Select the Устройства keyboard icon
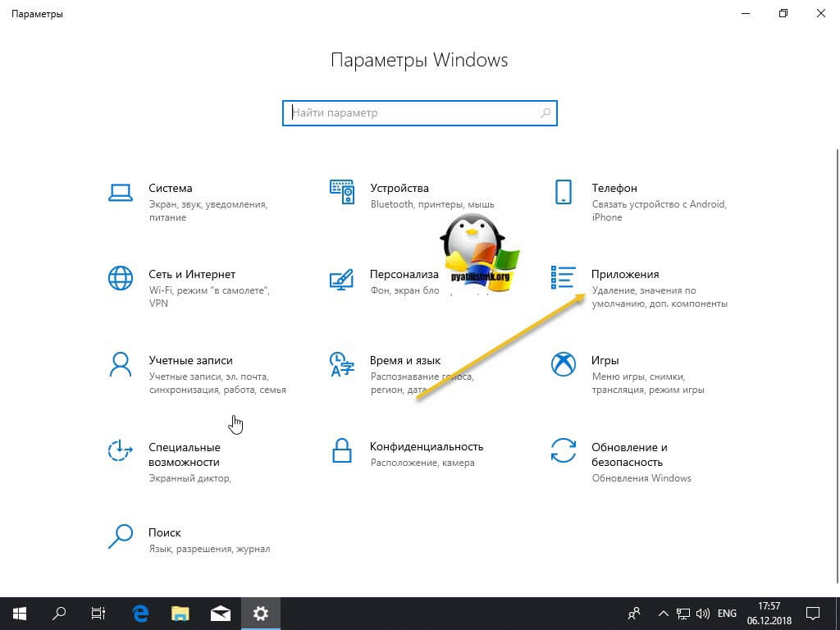Viewport: 840px width, 630px height. coord(342,192)
